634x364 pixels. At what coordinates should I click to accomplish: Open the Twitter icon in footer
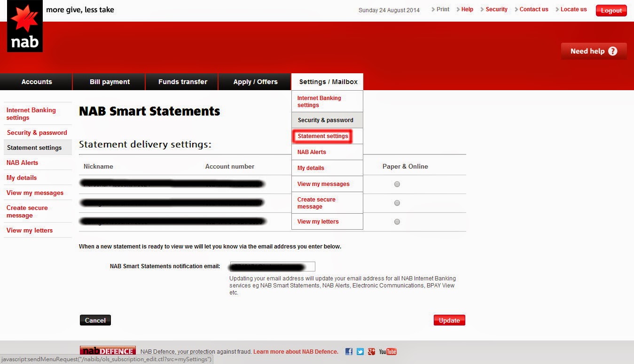[x=360, y=351]
